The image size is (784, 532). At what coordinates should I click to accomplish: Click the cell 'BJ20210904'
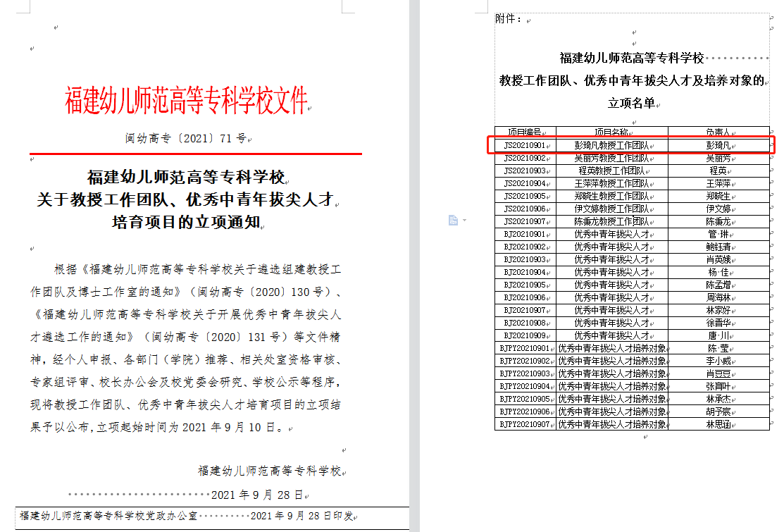click(525, 272)
